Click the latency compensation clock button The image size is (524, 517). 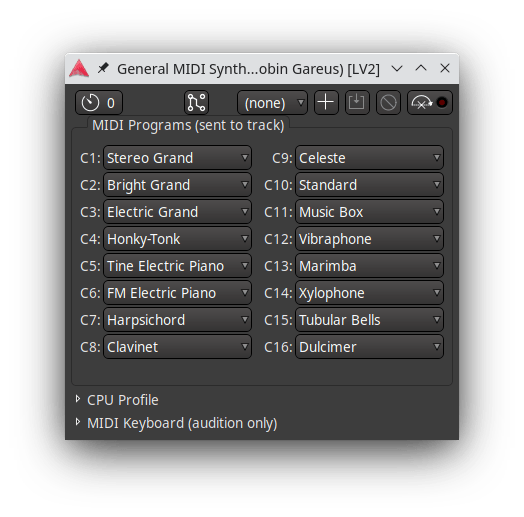pos(99,103)
